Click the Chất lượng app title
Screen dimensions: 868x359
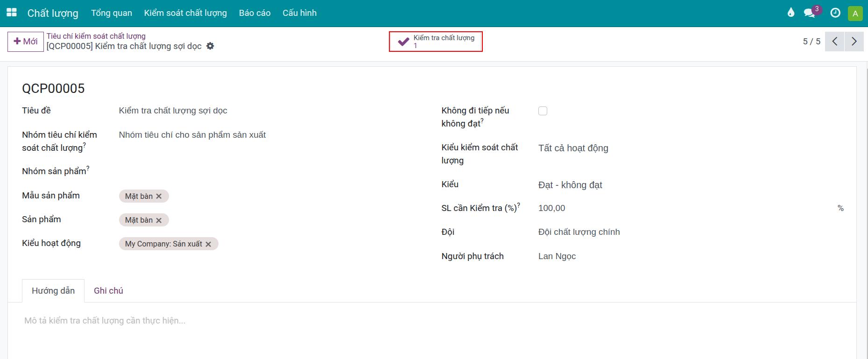coord(53,13)
